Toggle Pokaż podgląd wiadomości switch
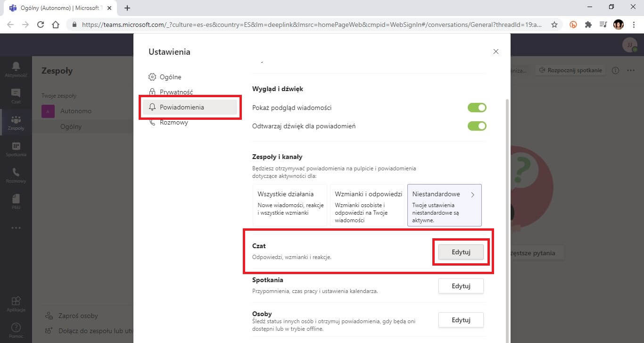644x343 pixels. (x=477, y=108)
